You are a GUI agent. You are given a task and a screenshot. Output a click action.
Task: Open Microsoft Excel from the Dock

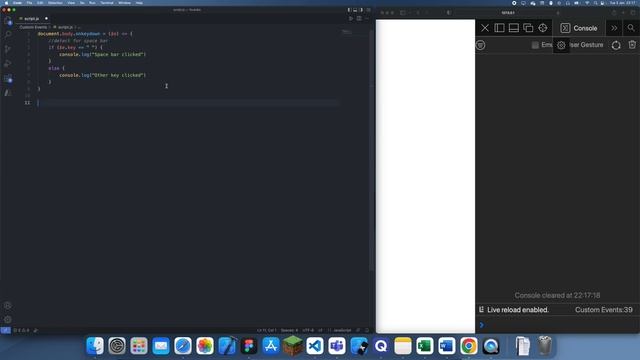pyautogui.click(x=425, y=346)
